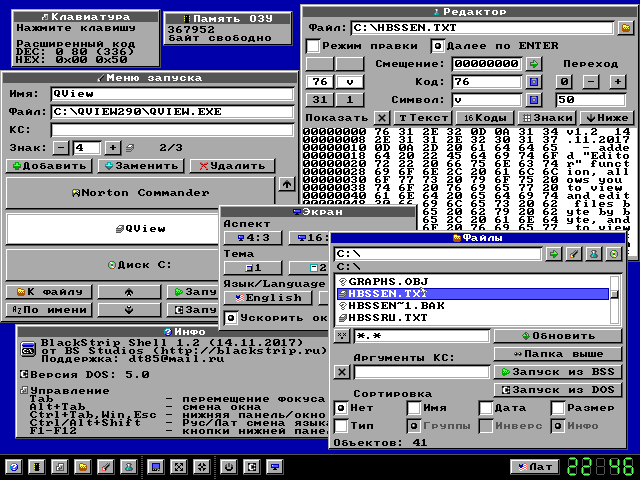Select HBSSRU.TXT in file list
The height and width of the screenshot is (480, 640).
[x=473, y=318]
